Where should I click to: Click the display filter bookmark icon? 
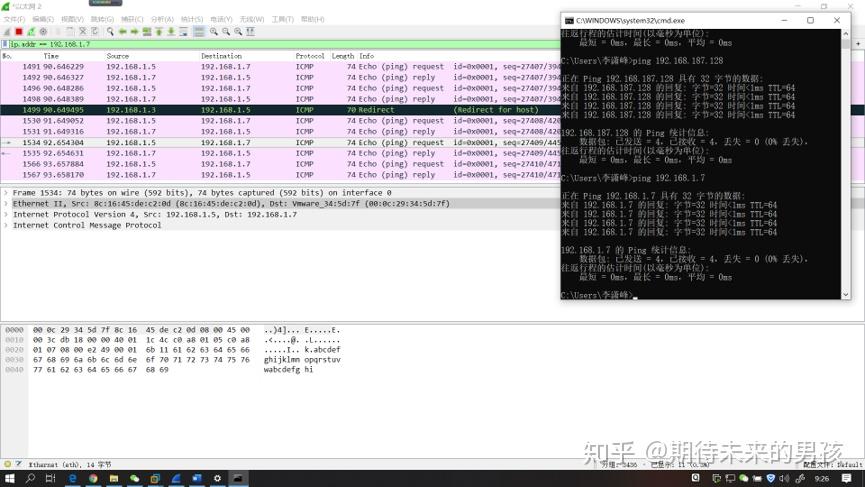tap(5, 44)
